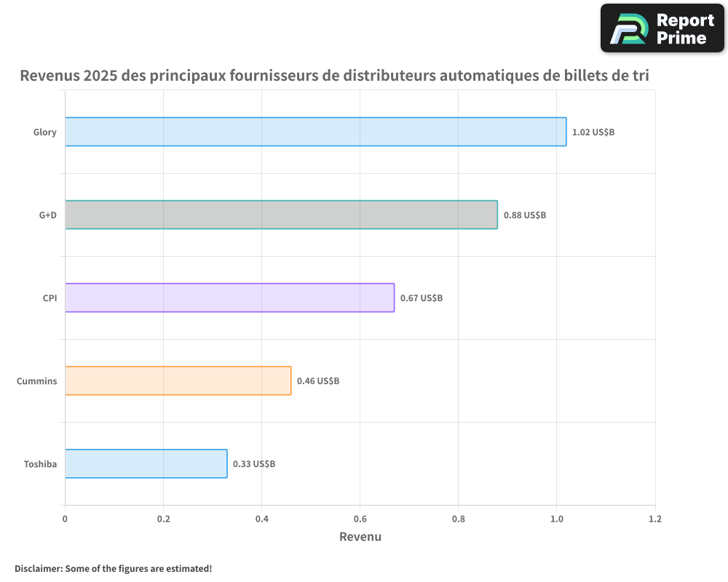The width and height of the screenshot is (728, 582).
Task: Select the Cummins category label
Action: tap(37, 380)
